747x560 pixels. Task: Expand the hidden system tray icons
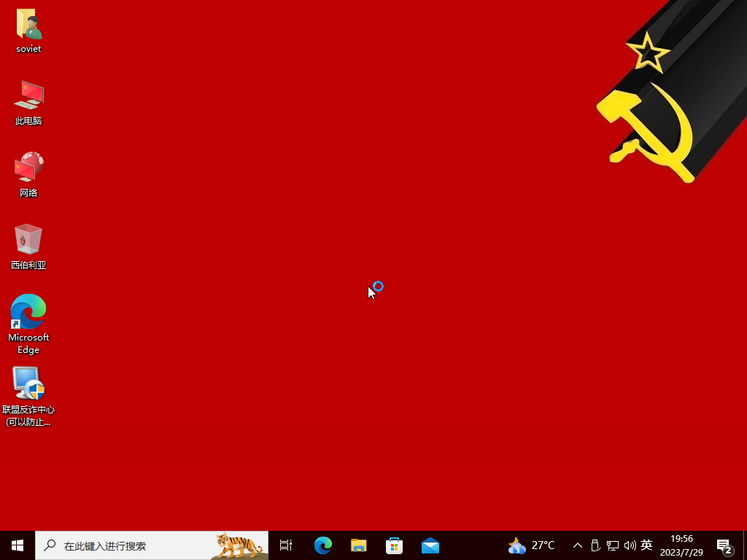[x=578, y=545]
